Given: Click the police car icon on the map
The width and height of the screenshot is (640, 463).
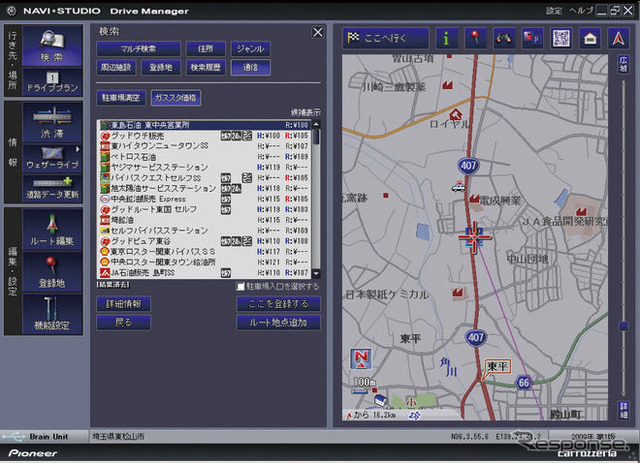Looking at the screenshot, I should click(459, 186).
